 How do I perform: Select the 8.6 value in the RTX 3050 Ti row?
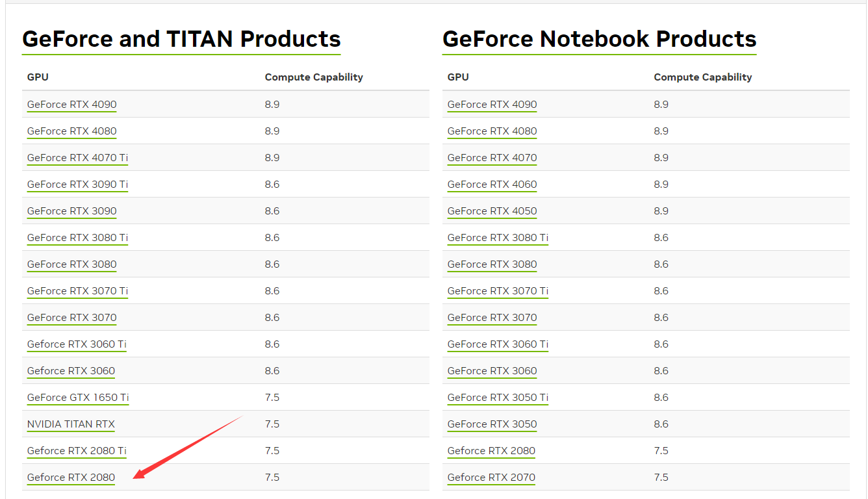tap(661, 398)
